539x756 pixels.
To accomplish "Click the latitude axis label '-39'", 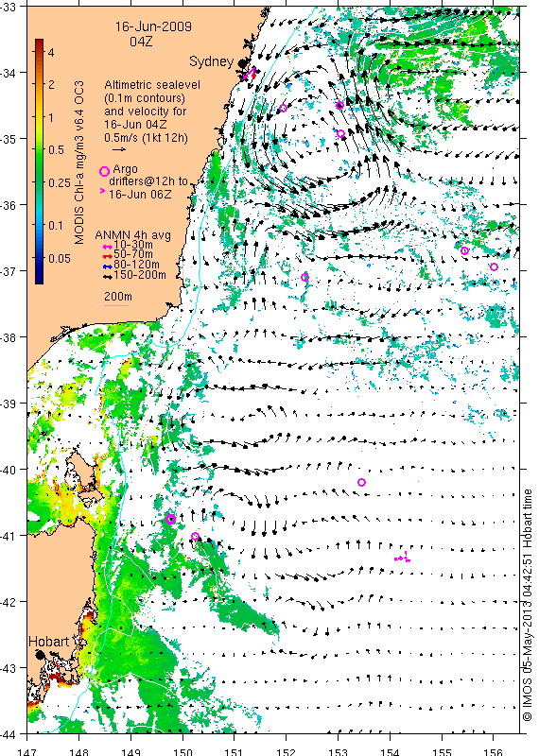I will tap(9, 404).
